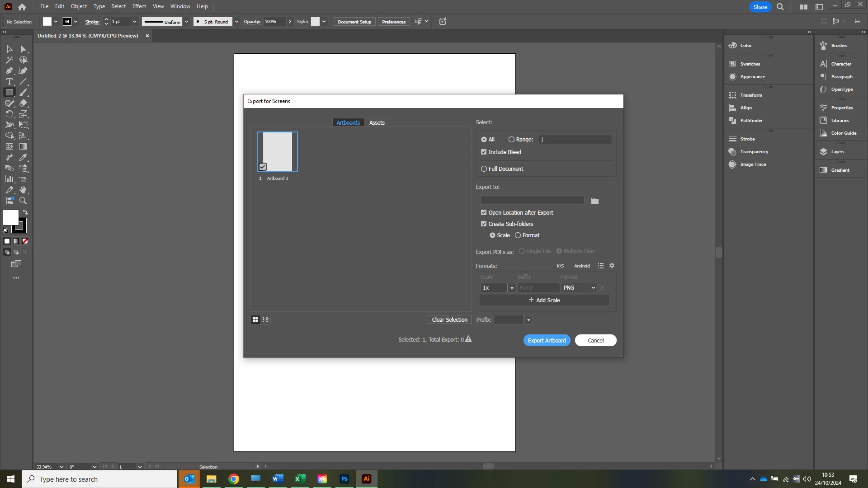
Task: Click the Export Artboard button
Action: pos(547,341)
